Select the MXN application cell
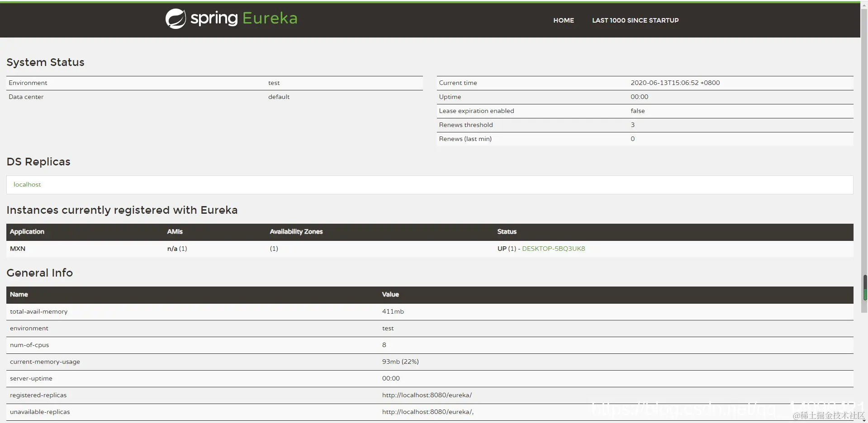The image size is (868, 423). tap(18, 249)
